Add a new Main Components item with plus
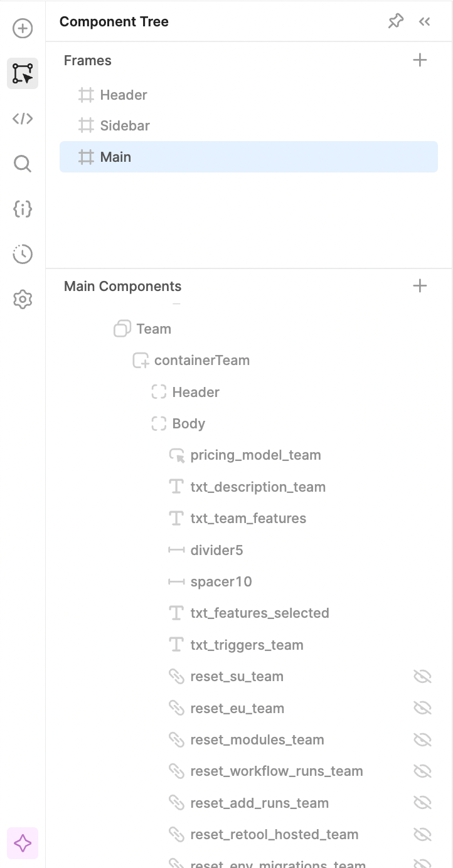Screen dimensions: 453x868 [420, 286]
